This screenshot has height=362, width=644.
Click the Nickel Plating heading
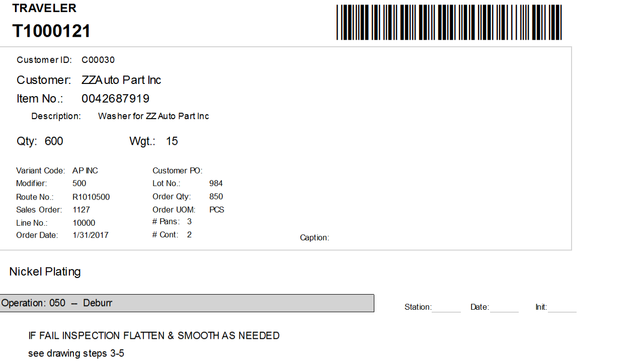[45, 271]
